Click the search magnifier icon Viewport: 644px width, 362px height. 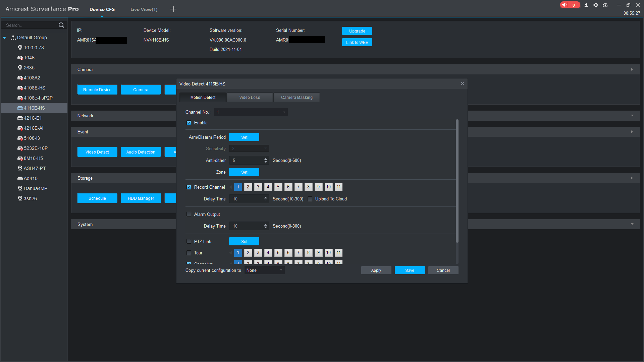pyautogui.click(x=61, y=25)
